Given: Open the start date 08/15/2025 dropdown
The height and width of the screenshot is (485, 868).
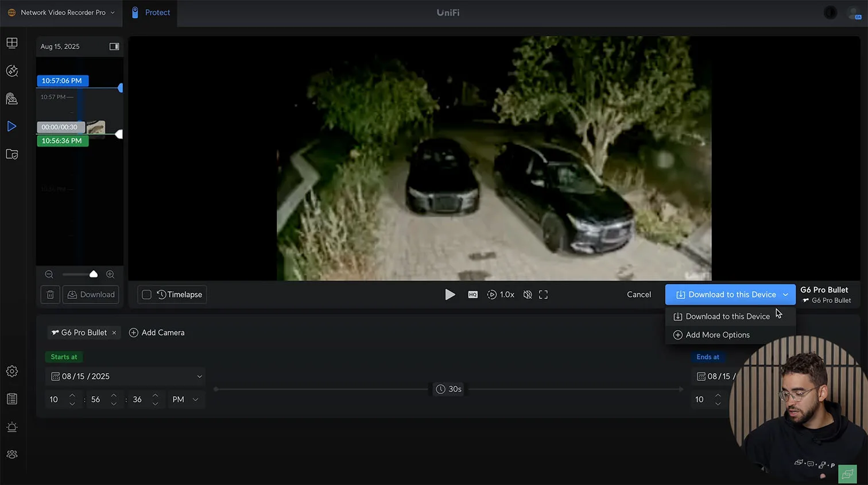Looking at the screenshot, I should 126,376.
